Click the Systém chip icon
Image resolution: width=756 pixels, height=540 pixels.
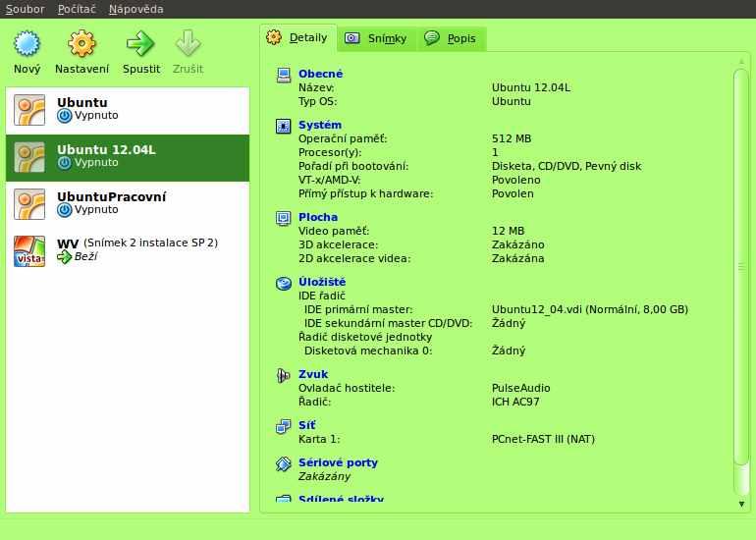coord(284,126)
